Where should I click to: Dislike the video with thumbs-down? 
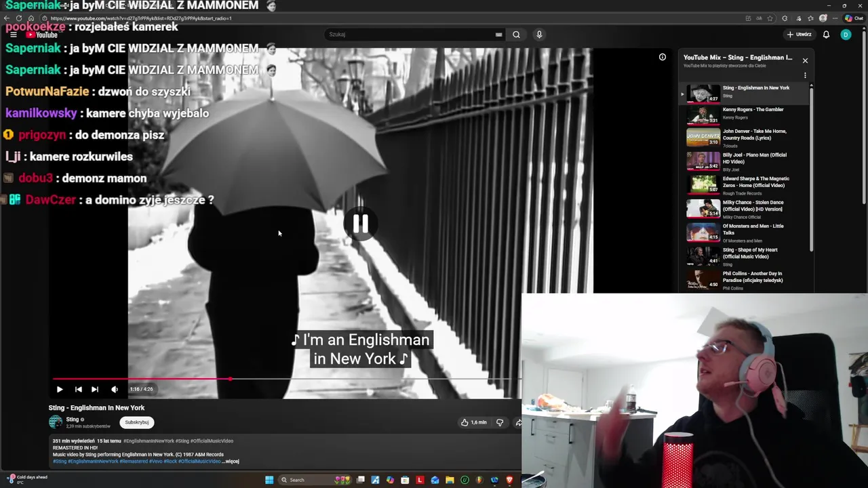[500, 422]
